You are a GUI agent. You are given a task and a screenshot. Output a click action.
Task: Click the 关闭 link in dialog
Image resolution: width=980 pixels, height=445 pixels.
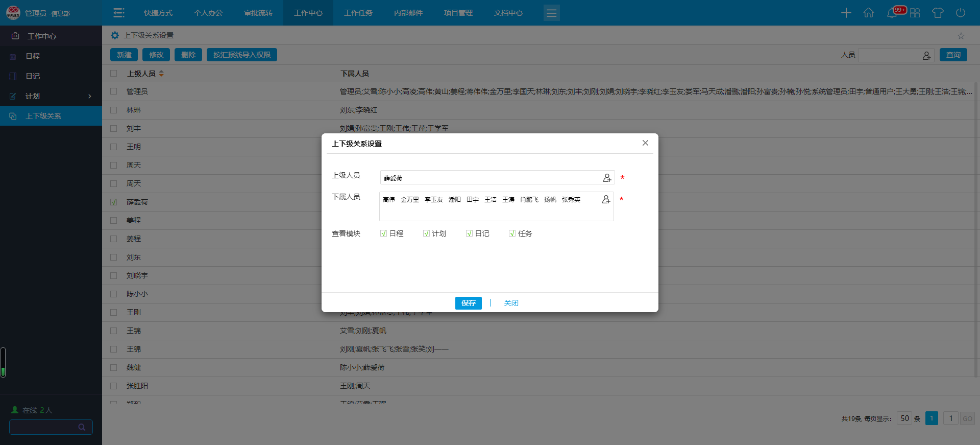click(x=511, y=303)
